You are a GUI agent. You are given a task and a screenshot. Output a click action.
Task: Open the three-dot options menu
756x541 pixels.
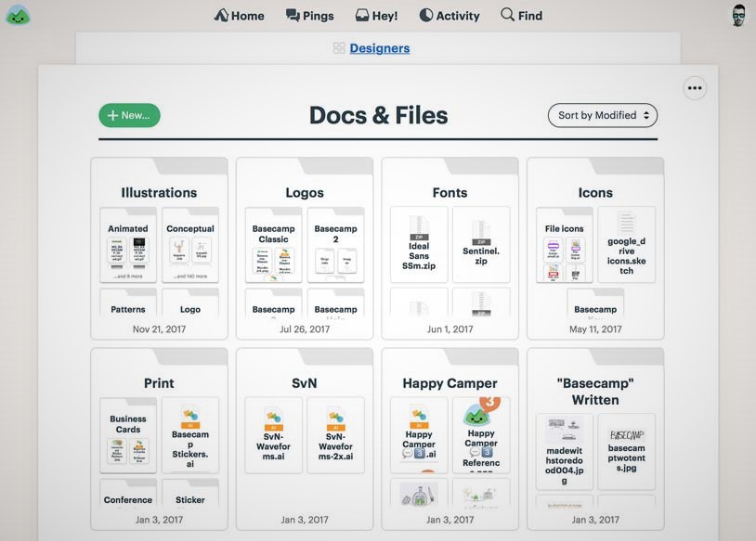coord(695,88)
